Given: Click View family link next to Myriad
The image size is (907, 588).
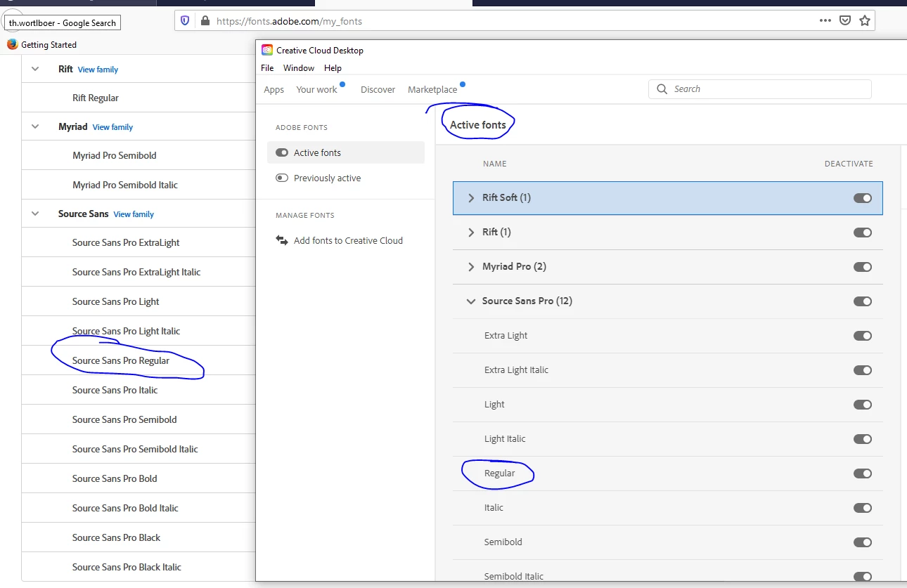Looking at the screenshot, I should [x=112, y=127].
